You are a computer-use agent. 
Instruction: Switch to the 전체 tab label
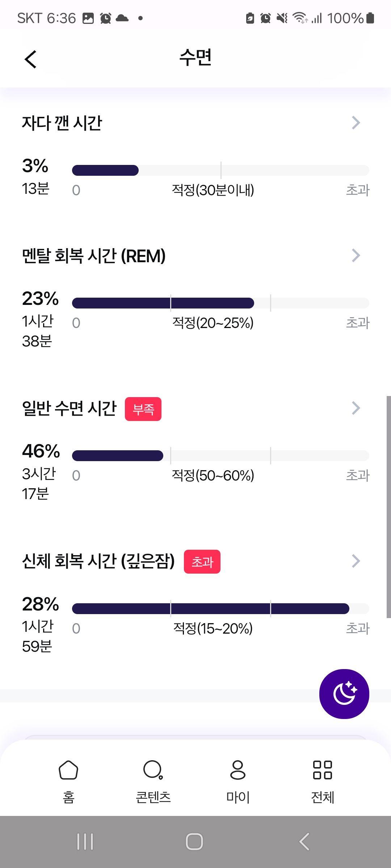pyautogui.click(x=323, y=797)
